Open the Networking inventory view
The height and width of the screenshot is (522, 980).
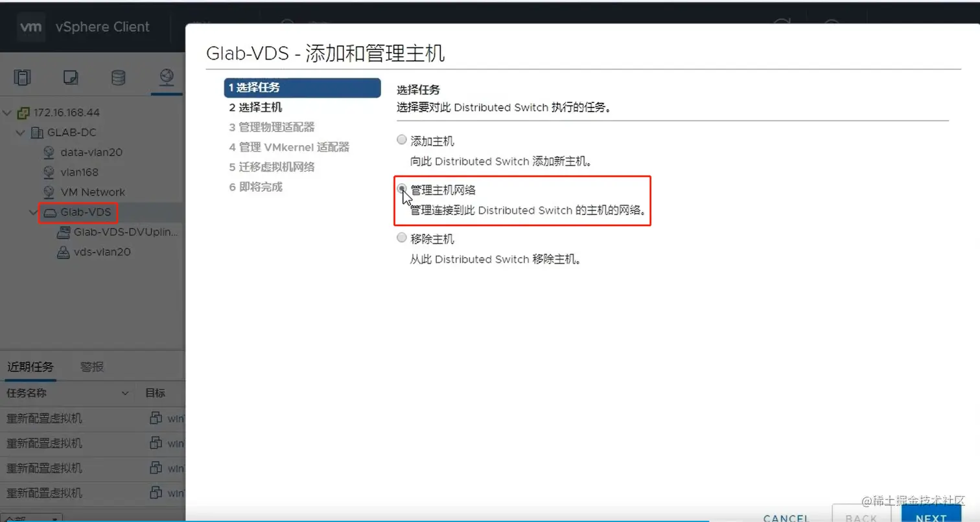[x=167, y=77]
